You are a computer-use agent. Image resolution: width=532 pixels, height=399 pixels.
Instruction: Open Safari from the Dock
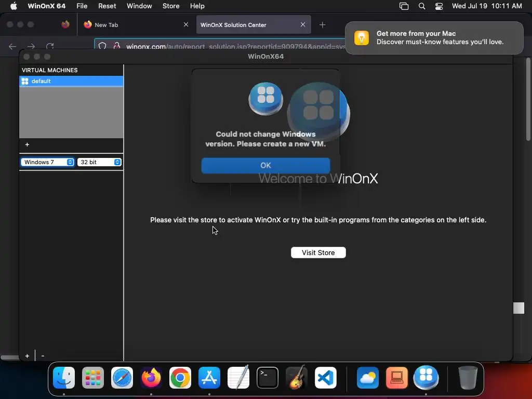[122, 378]
